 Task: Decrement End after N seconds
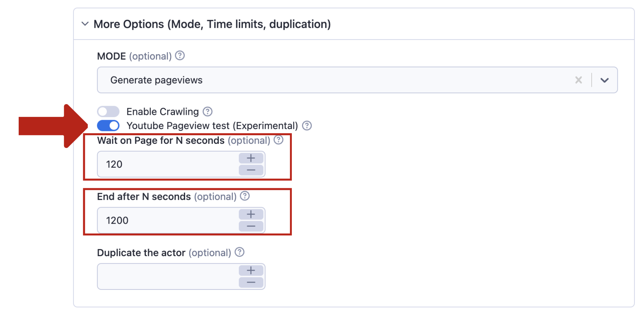click(x=251, y=226)
